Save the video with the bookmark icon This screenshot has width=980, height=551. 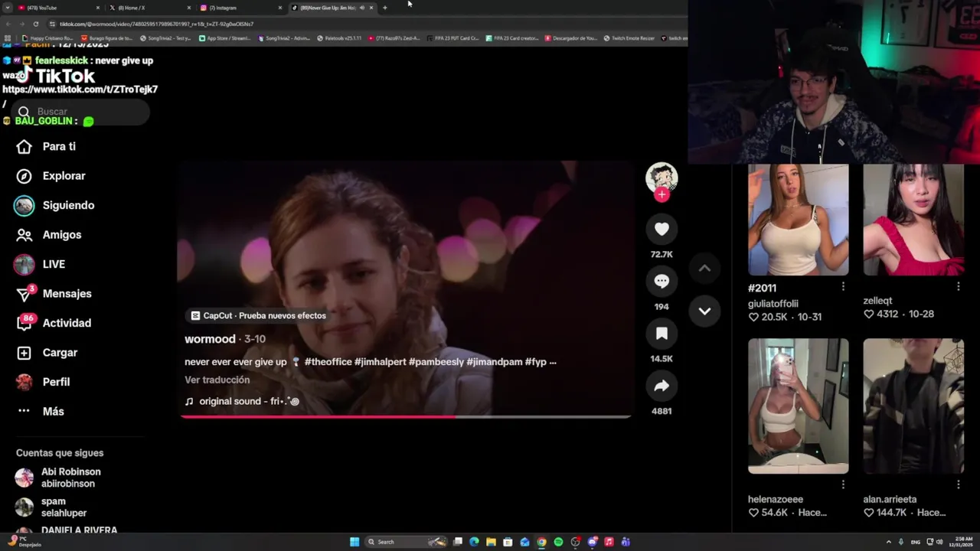(661, 333)
